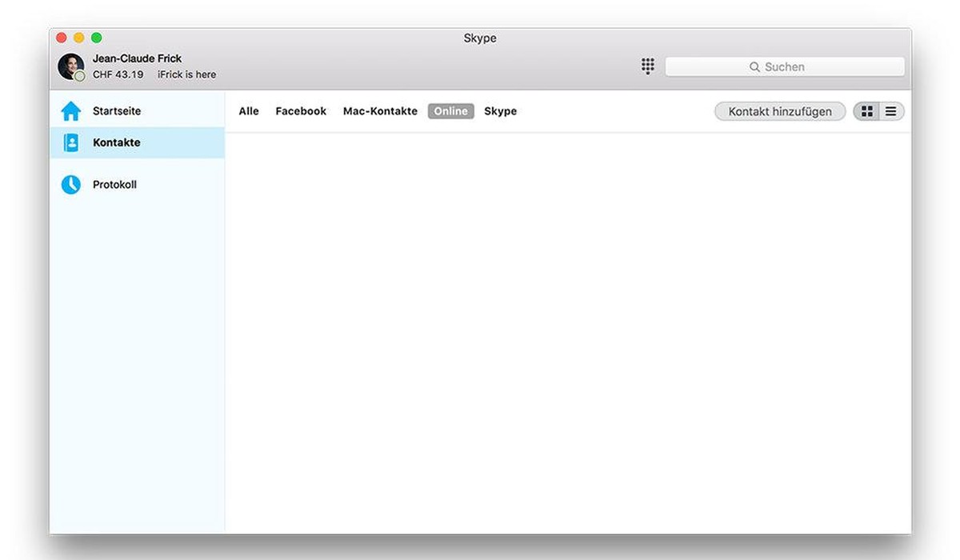Screen dimensions: 960x560
Task: Click the Protokoll clock icon
Action: [71, 185]
